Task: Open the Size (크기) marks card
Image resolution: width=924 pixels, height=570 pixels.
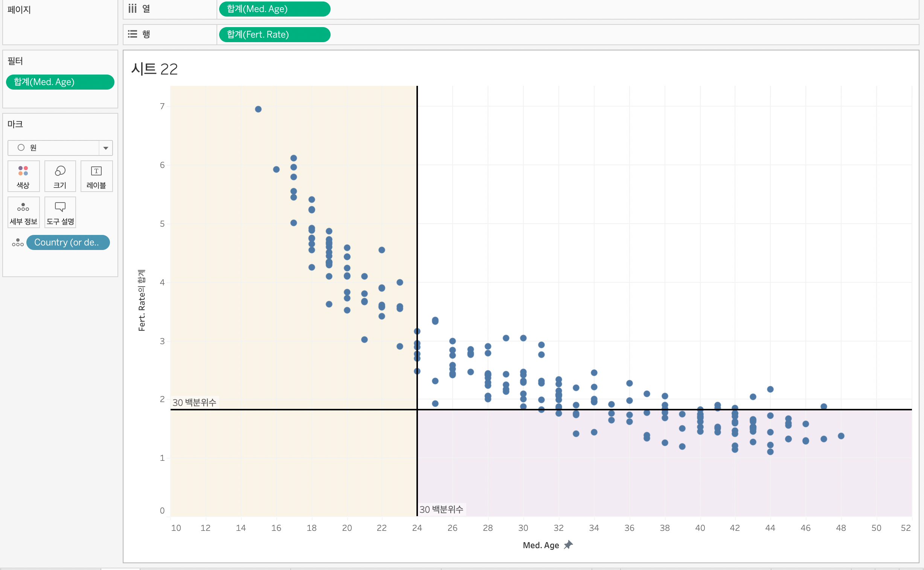Action: pos(60,176)
